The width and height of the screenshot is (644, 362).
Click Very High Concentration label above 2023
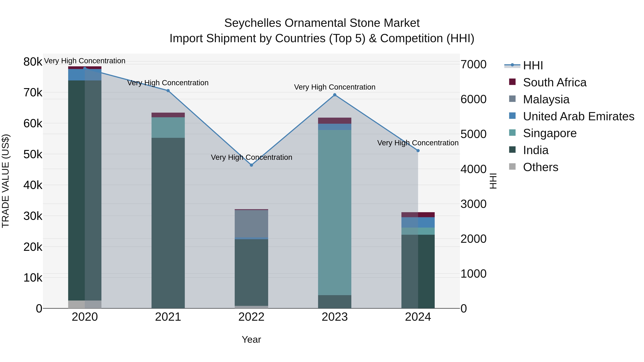pyautogui.click(x=335, y=87)
